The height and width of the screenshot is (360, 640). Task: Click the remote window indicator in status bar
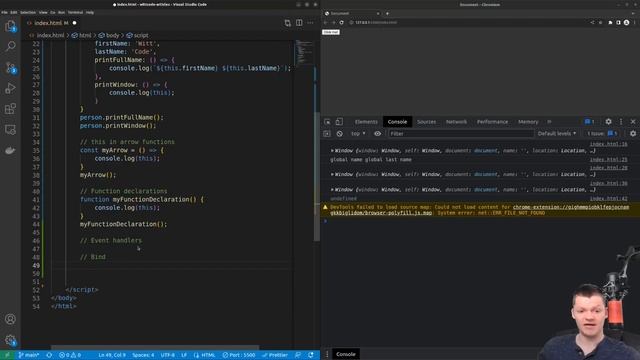pos(7,355)
